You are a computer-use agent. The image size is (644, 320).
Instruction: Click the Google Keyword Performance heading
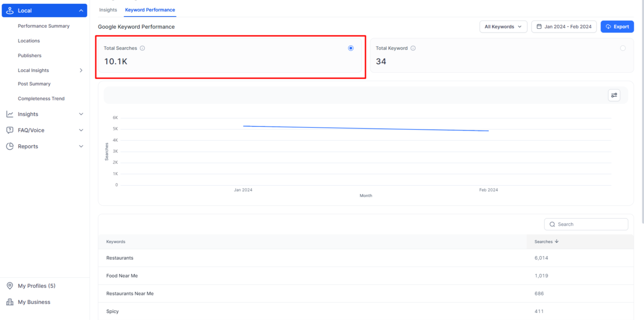click(136, 27)
